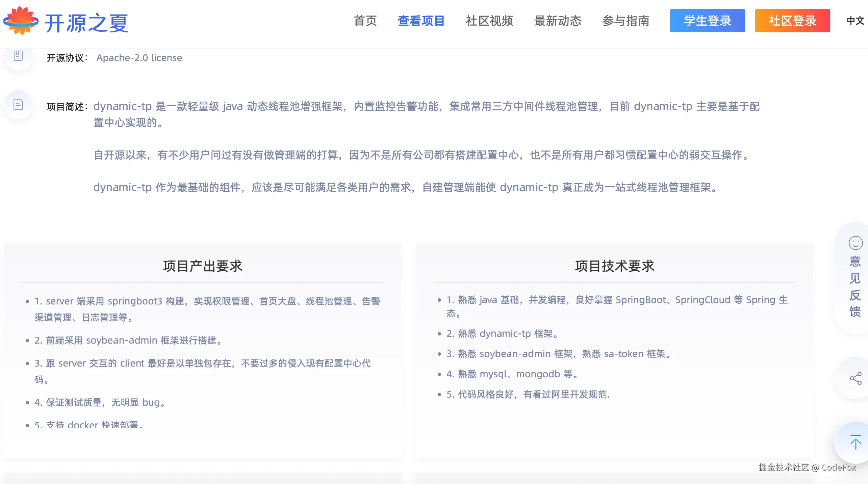The height and width of the screenshot is (484, 868).
Task: Expand the 中文 language selector
Action: click(x=855, y=21)
